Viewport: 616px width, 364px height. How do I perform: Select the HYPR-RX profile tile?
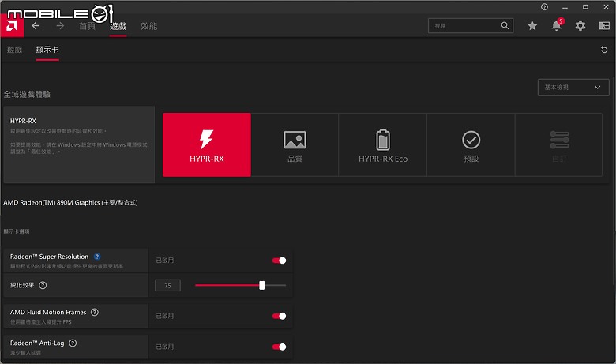click(207, 144)
